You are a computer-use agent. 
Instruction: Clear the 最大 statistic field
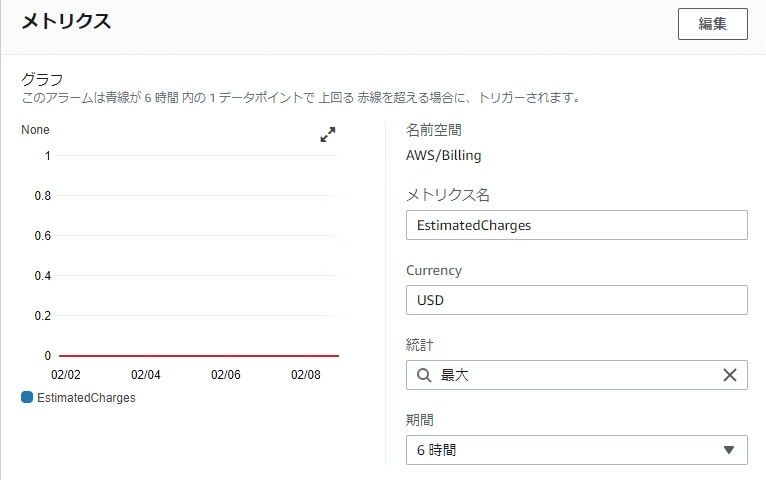pos(730,375)
